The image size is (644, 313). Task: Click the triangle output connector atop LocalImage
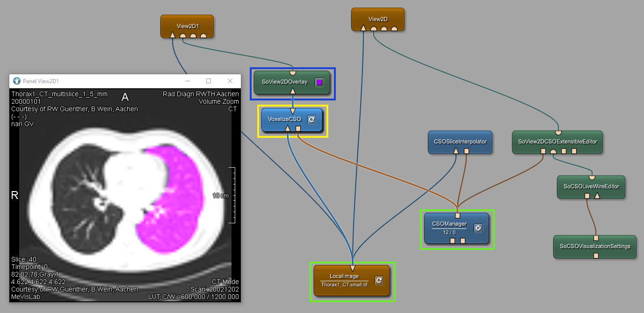(x=353, y=268)
